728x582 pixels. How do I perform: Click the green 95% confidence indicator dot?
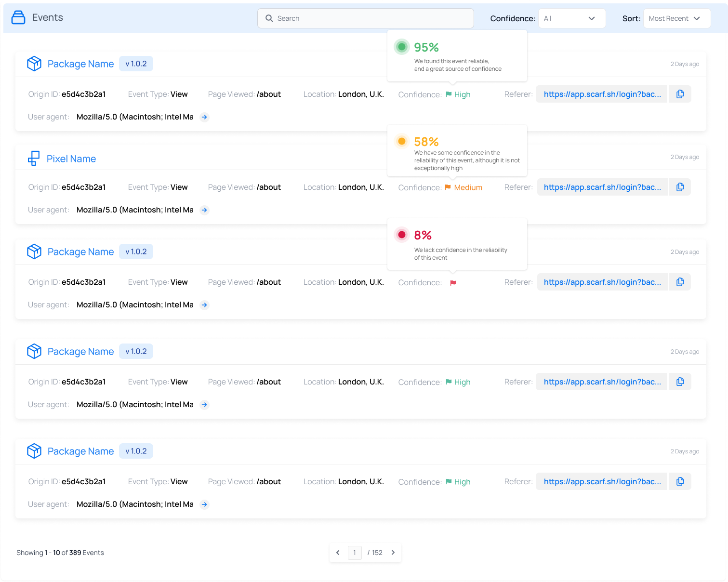point(401,47)
